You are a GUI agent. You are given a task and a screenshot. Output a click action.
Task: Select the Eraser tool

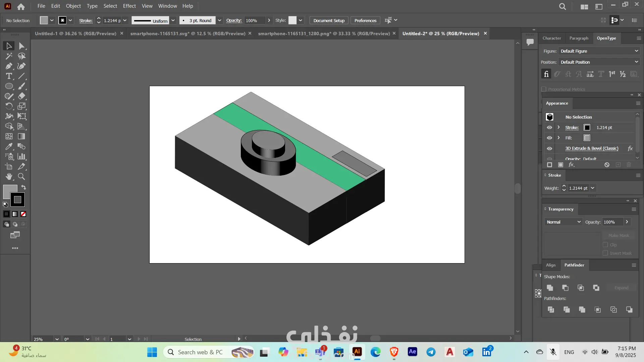point(21,96)
